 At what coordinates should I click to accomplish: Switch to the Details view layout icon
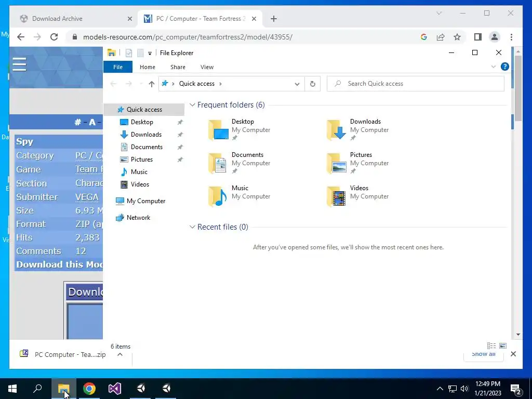pos(491,345)
